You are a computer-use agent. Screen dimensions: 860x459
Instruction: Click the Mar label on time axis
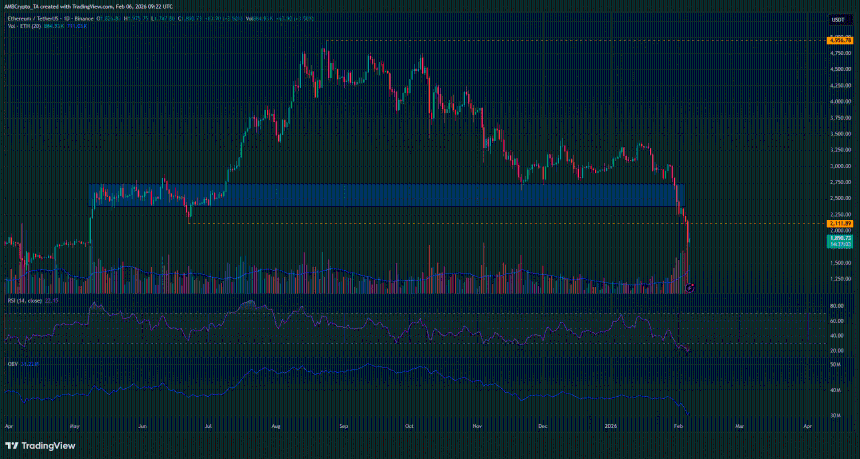[739, 426]
